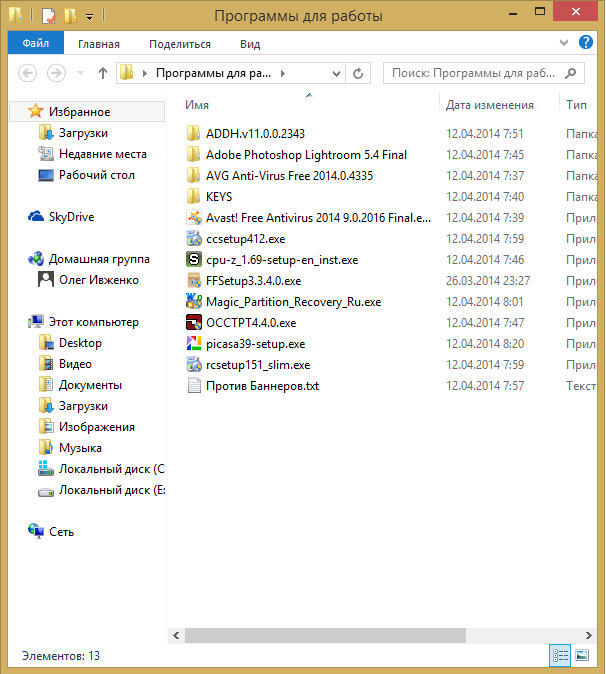Select the OCCTPT4.4.0.exe icon
Viewport: 606px width, 674px height.
tap(194, 322)
